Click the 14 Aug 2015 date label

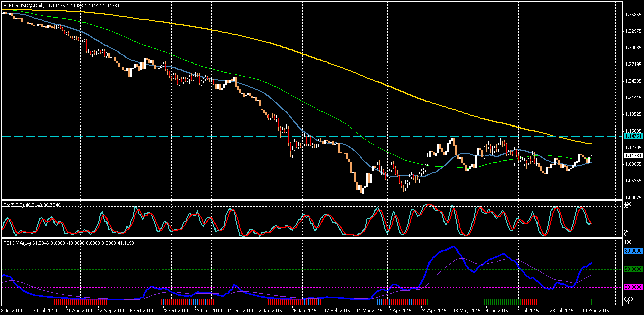pyautogui.click(x=596, y=311)
